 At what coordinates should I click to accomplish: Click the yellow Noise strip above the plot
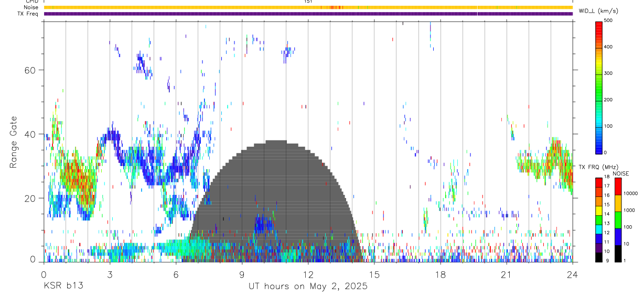pos(308,7)
